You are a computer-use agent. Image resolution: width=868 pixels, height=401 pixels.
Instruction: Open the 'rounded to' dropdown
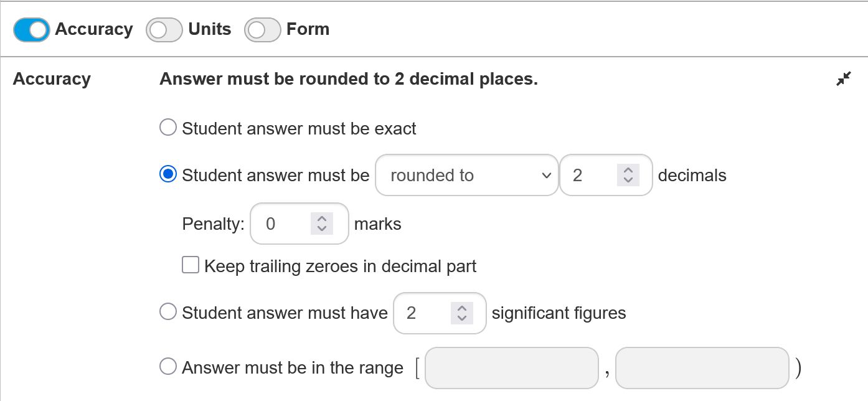[x=466, y=175]
